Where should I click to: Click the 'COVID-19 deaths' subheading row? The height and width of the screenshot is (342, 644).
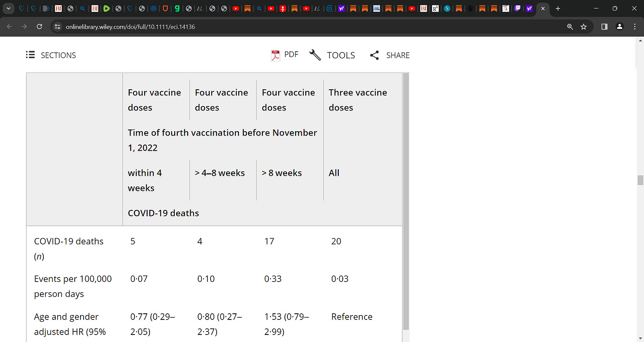pyautogui.click(x=163, y=213)
